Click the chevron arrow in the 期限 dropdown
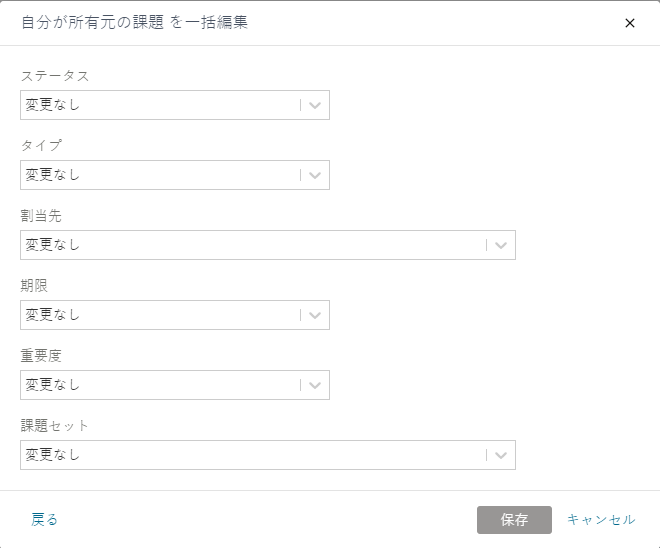Screen dimensions: 660x548 (x=315, y=315)
